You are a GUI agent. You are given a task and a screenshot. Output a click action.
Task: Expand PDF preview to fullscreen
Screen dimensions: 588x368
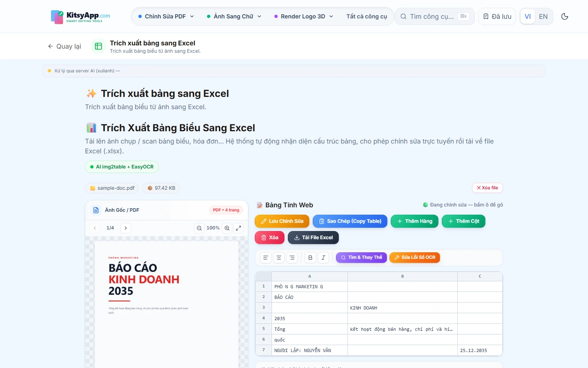pyautogui.click(x=238, y=228)
